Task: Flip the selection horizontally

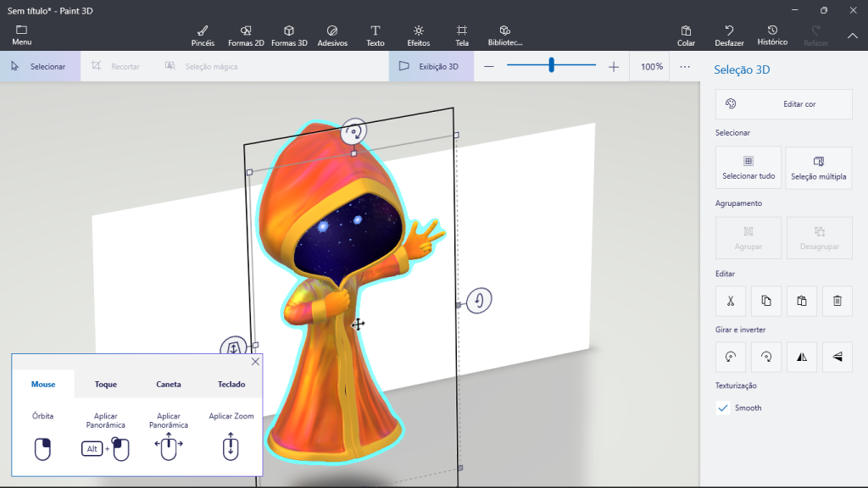Action: pyautogui.click(x=802, y=357)
